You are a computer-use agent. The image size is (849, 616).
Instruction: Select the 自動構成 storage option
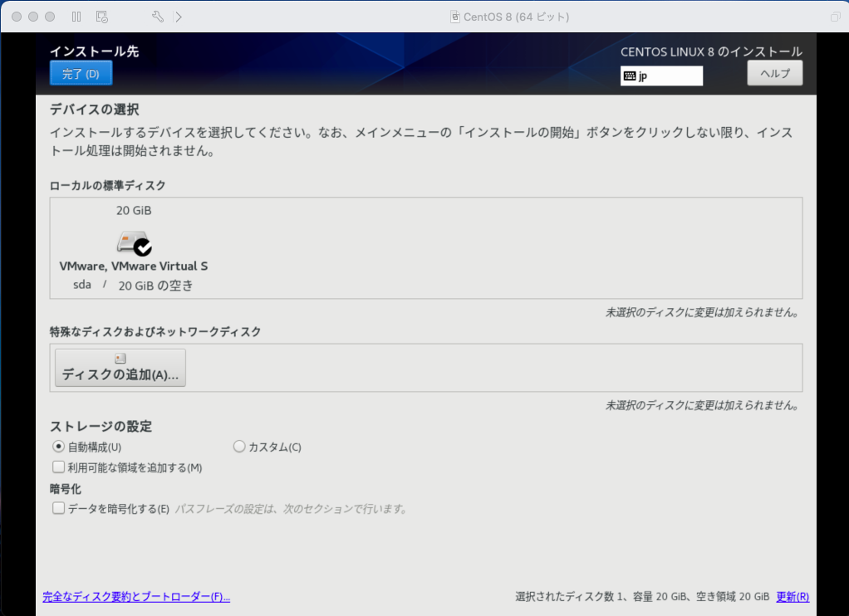point(58,447)
